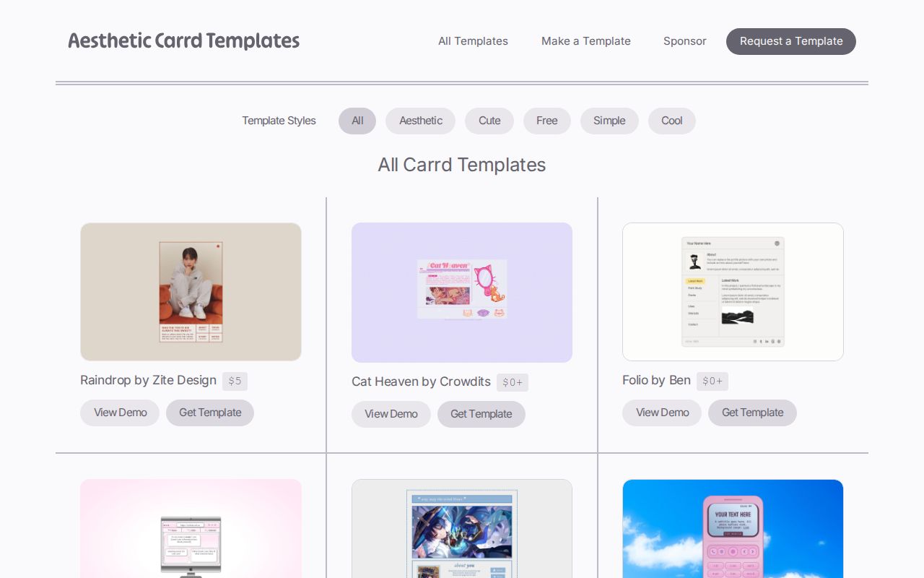Open the Sponsor page

tap(684, 41)
